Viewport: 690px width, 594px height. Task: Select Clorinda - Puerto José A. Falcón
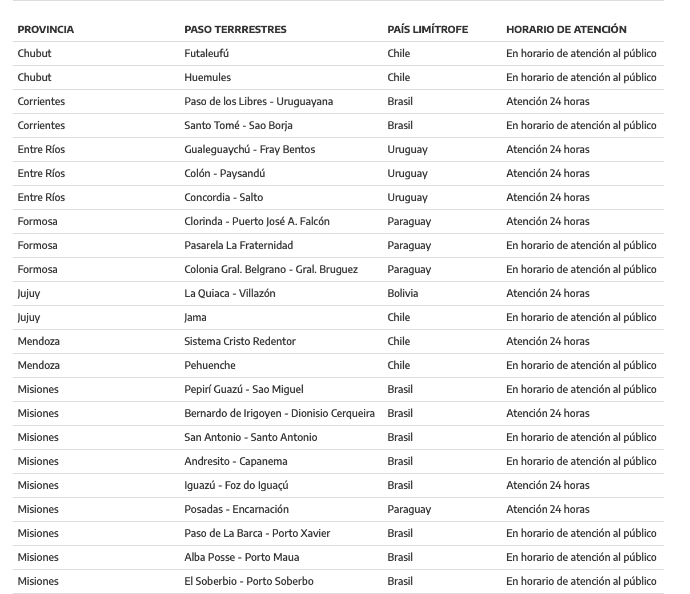[x=257, y=221]
